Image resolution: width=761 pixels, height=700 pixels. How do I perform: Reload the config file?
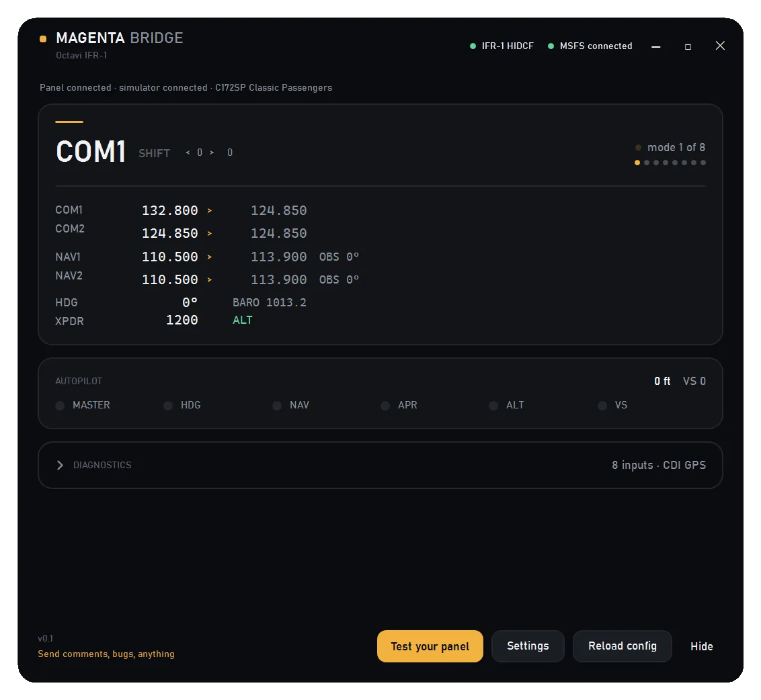pyautogui.click(x=623, y=646)
